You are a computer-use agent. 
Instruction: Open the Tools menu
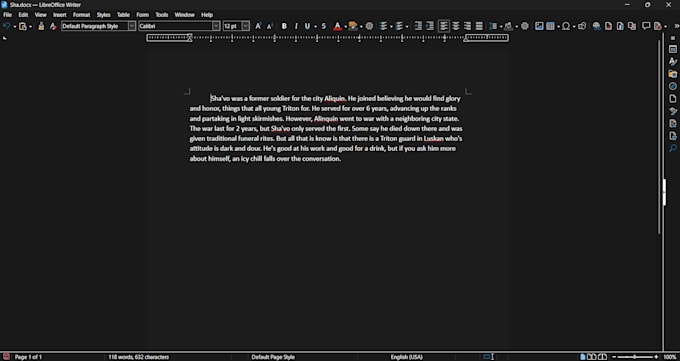click(162, 15)
